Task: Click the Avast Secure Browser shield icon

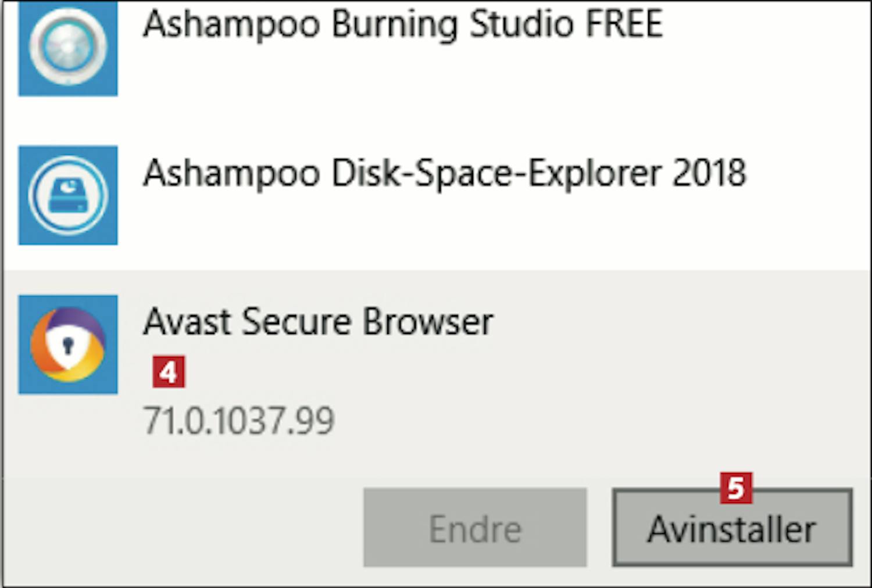Action: click(x=68, y=345)
